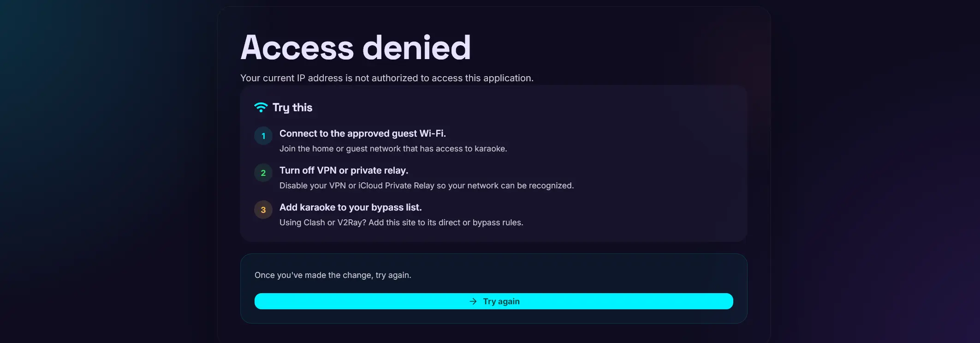Click "Add karaoke to your bypass list."

coord(350,207)
